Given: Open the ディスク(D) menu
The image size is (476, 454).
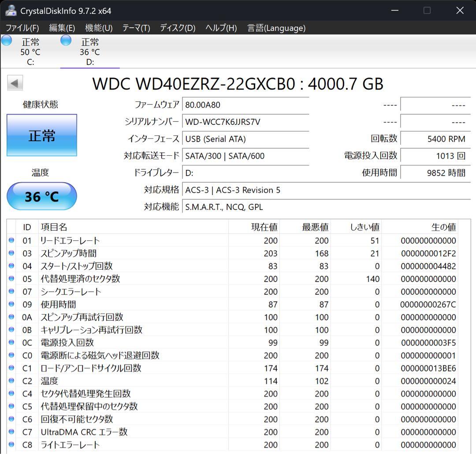Looking at the screenshot, I should 177,28.
